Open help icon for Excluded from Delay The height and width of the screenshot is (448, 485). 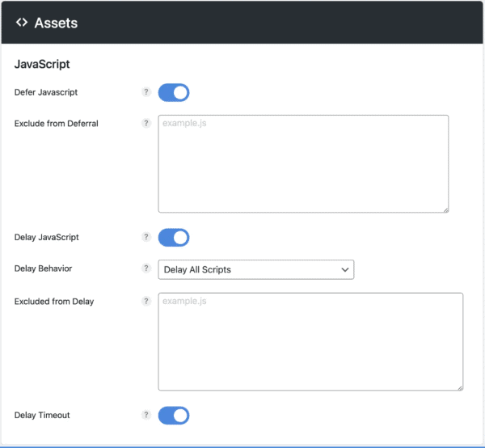146,302
